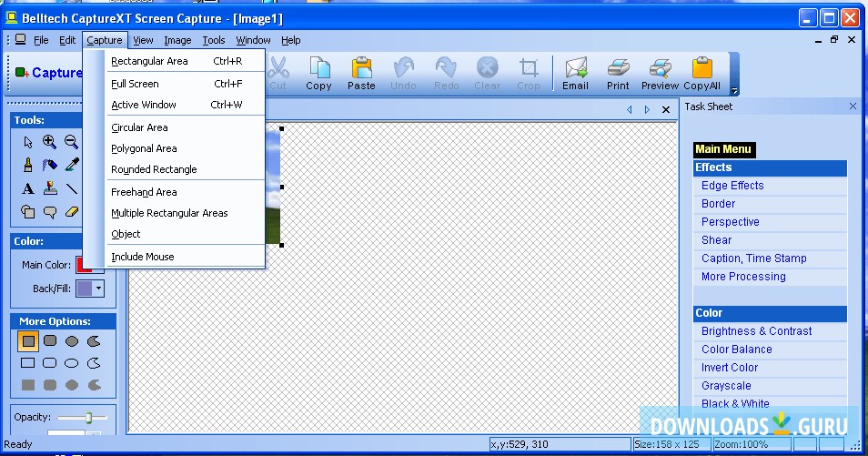
Task: Open the Border effect link
Action: click(x=718, y=204)
